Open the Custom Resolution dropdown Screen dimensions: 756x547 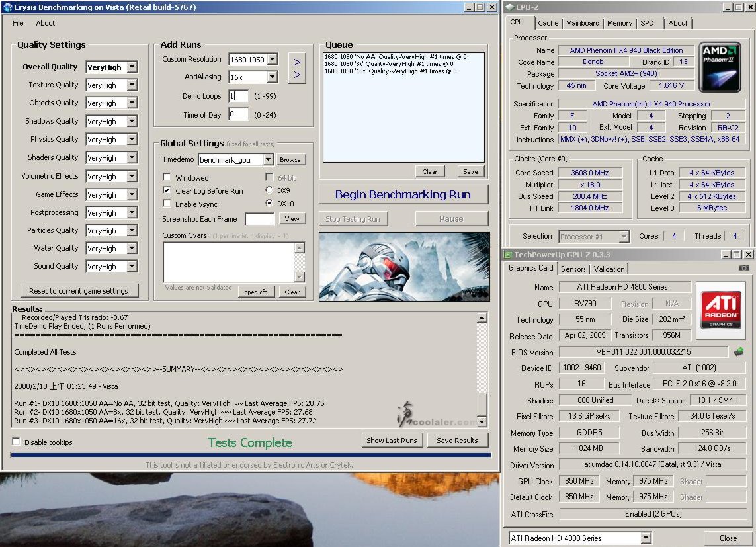point(273,59)
